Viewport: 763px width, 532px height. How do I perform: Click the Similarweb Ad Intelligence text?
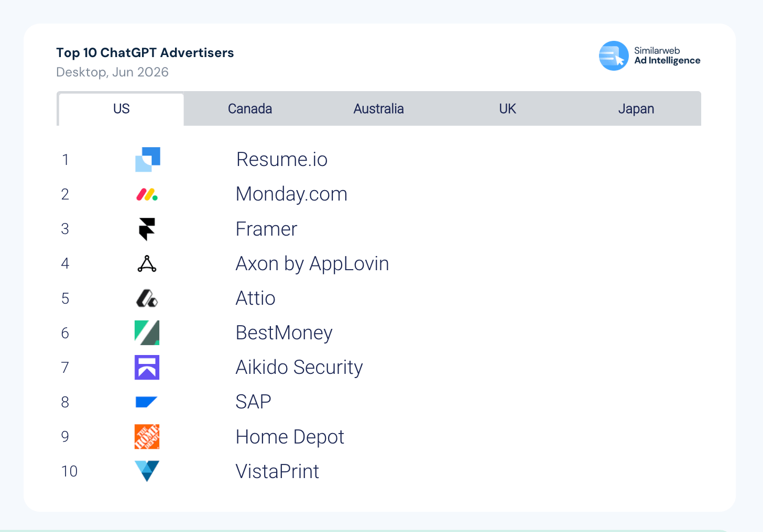pyautogui.click(x=667, y=56)
